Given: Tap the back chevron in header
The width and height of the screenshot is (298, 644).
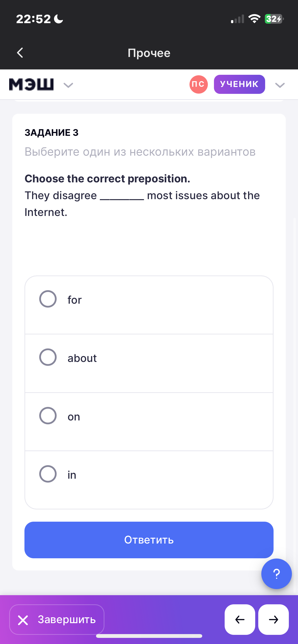Looking at the screenshot, I should tap(20, 53).
